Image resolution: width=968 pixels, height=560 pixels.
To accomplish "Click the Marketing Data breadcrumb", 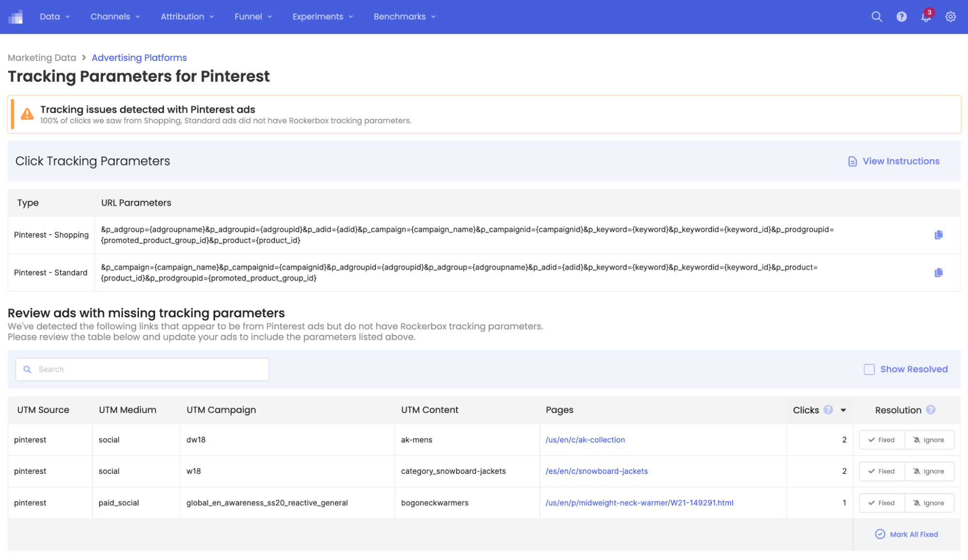I will (x=42, y=58).
